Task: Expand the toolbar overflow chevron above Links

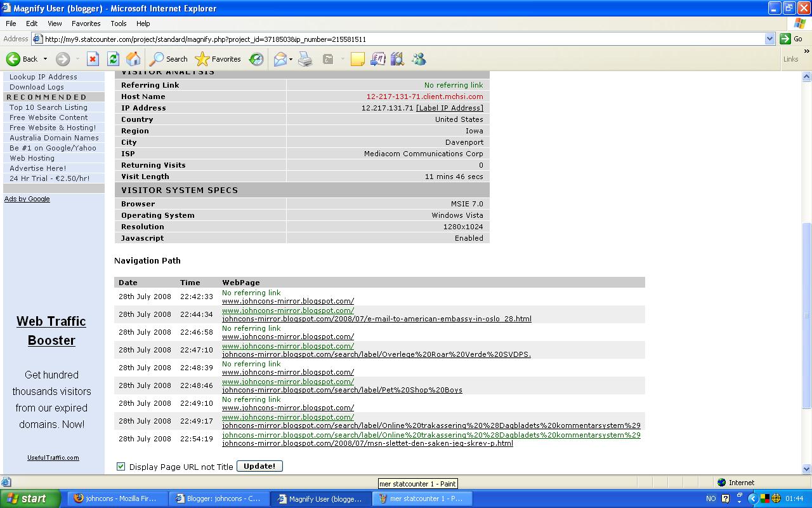Action: coord(806,51)
